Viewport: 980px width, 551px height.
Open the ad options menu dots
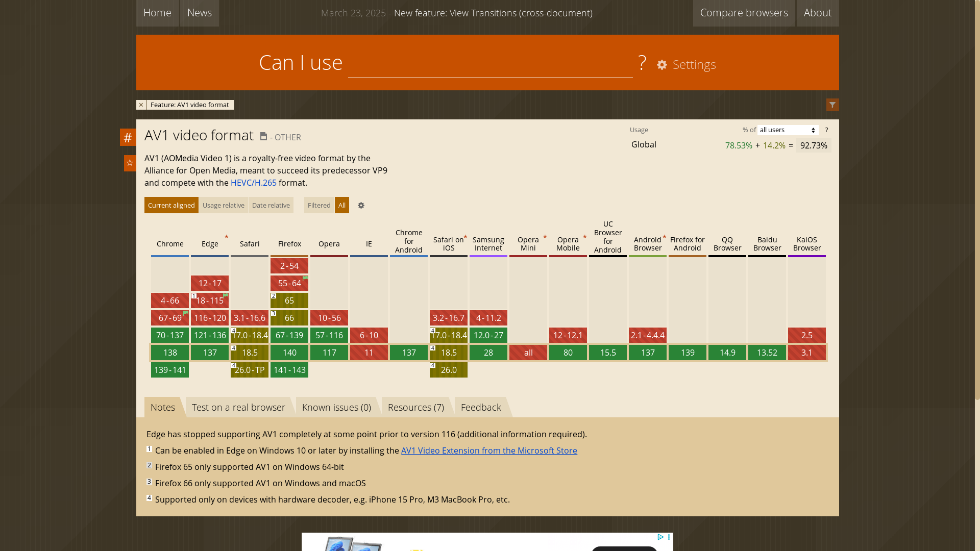[669, 537]
